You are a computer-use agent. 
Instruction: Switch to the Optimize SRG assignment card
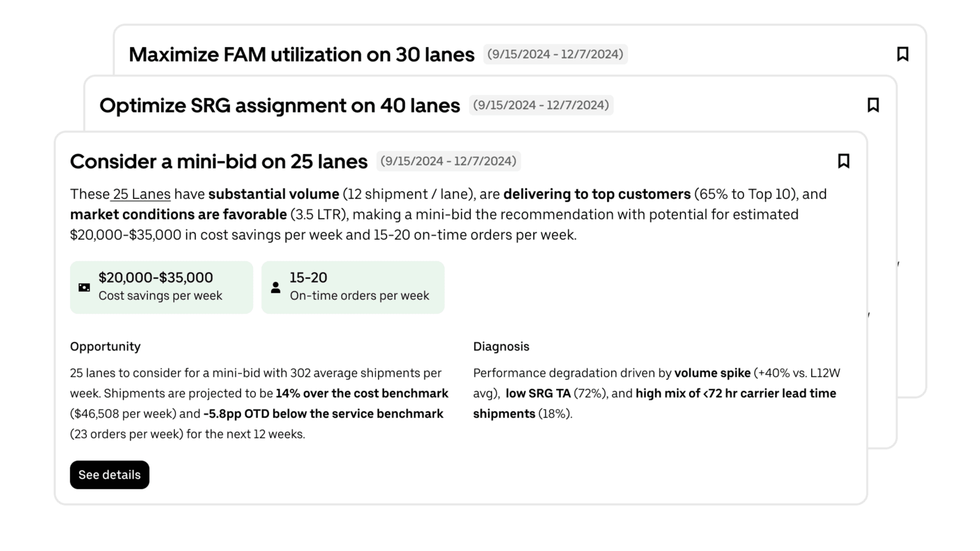tap(280, 105)
